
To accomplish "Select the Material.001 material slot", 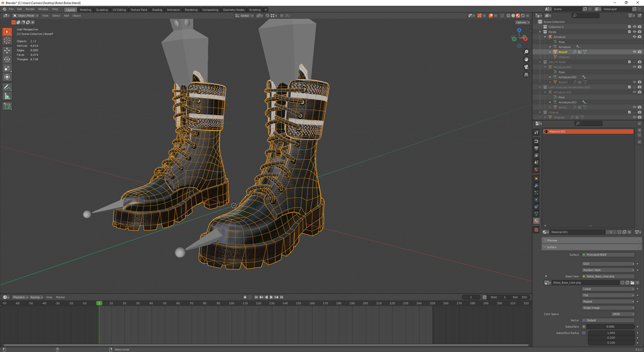I will point(588,131).
